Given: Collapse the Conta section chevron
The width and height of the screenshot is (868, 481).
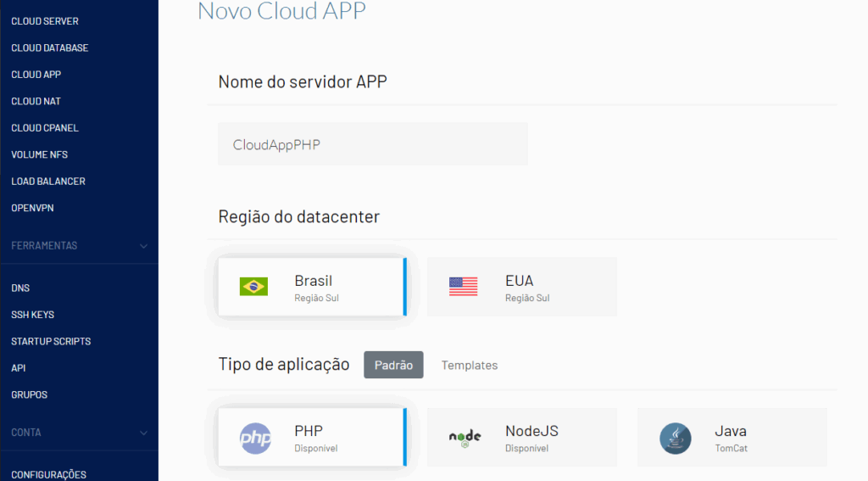Looking at the screenshot, I should tap(143, 433).
